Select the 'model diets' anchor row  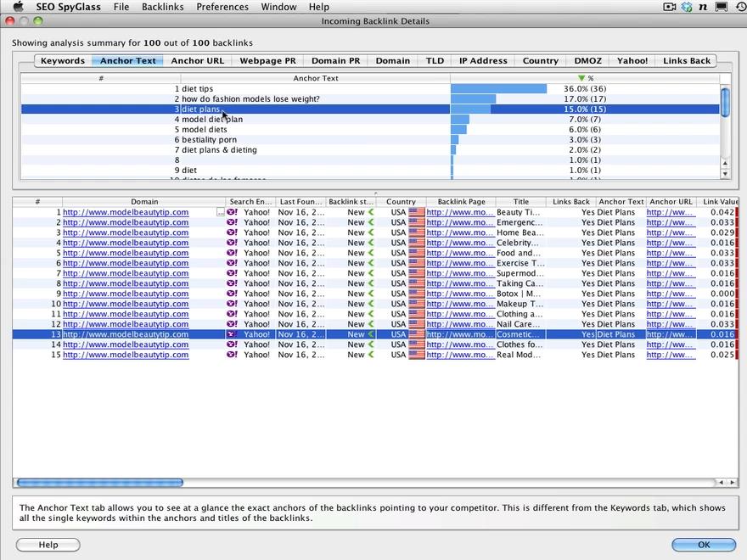point(370,129)
